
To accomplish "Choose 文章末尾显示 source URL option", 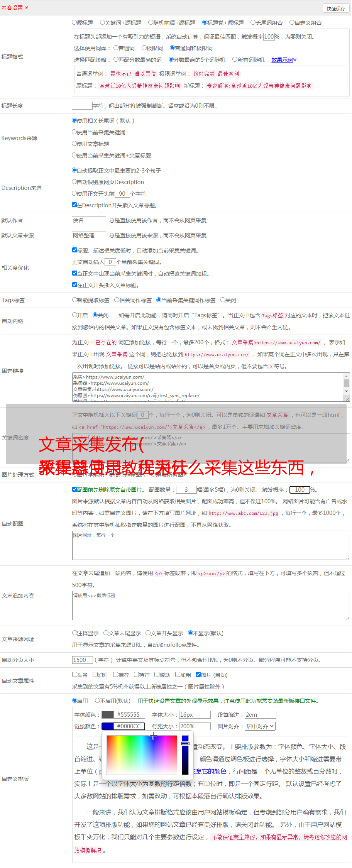I will coord(106,633).
